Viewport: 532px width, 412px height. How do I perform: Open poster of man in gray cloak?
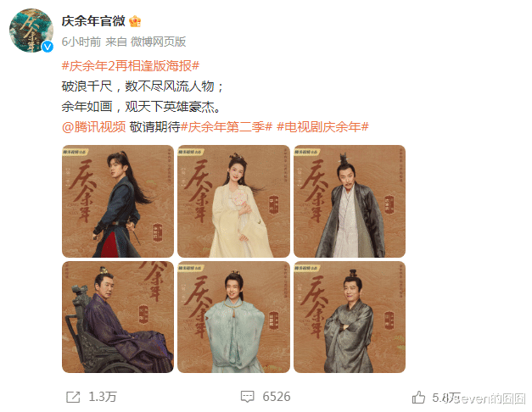(350, 201)
